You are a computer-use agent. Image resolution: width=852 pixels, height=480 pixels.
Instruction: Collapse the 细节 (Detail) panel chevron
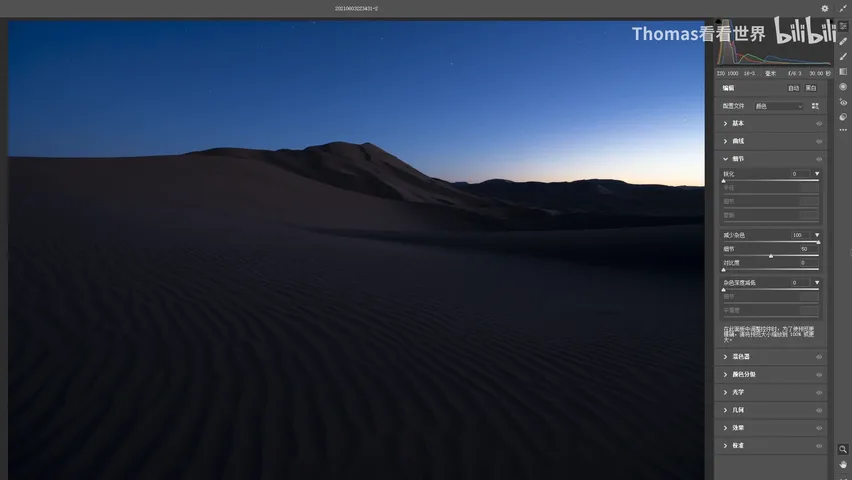coord(725,159)
